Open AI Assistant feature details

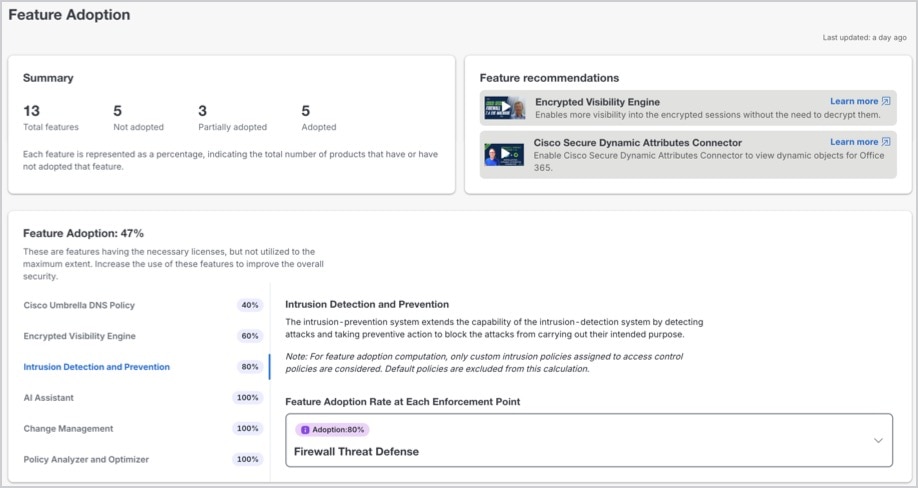pyautogui.click(x=49, y=398)
